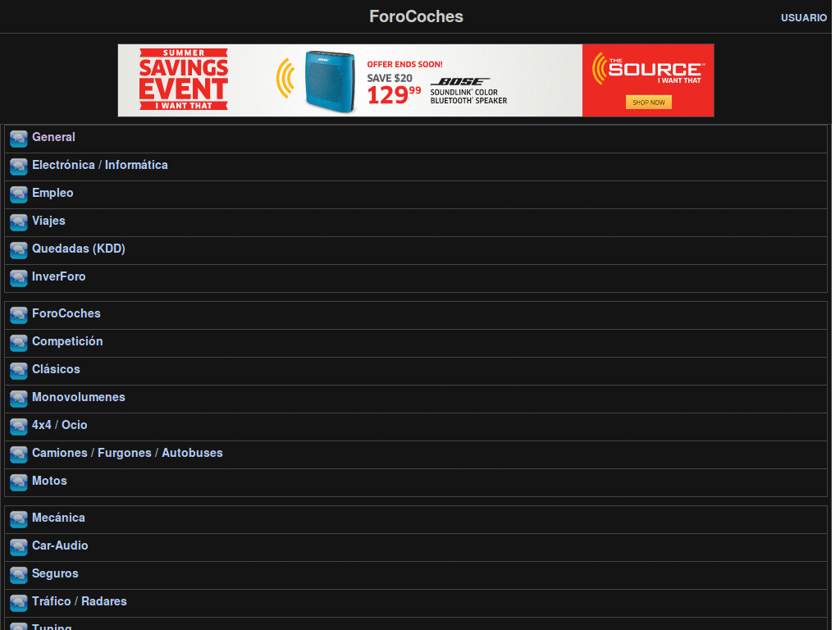Click the forum icon beside General
The height and width of the screenshot is (630, 840).
(19, 139)
